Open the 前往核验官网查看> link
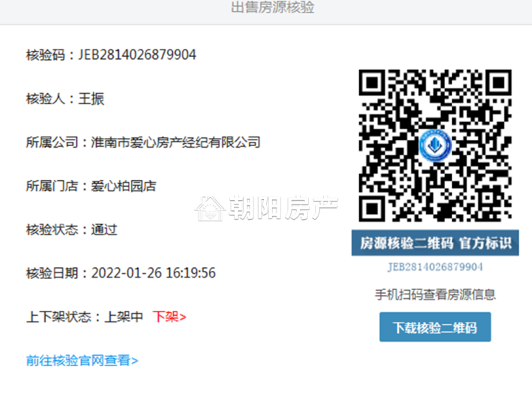Screen dimensions: 532x417 (x=82, y=360)
